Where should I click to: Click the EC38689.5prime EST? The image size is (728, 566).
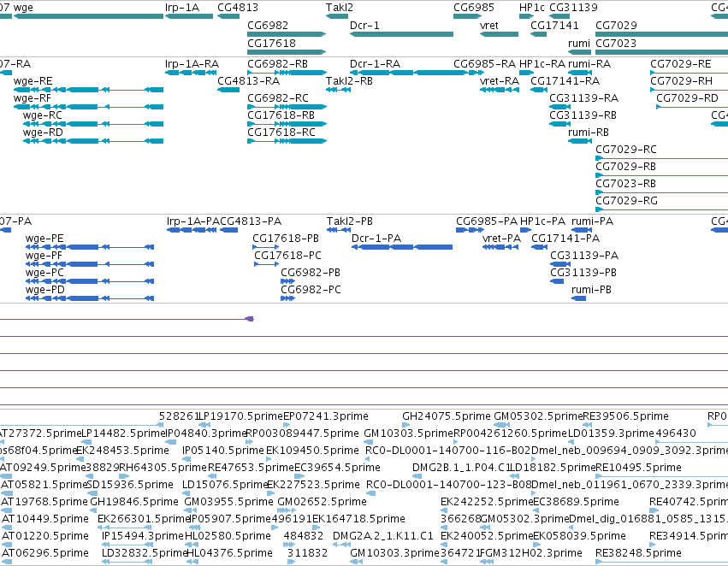click(x=536, y=510)
